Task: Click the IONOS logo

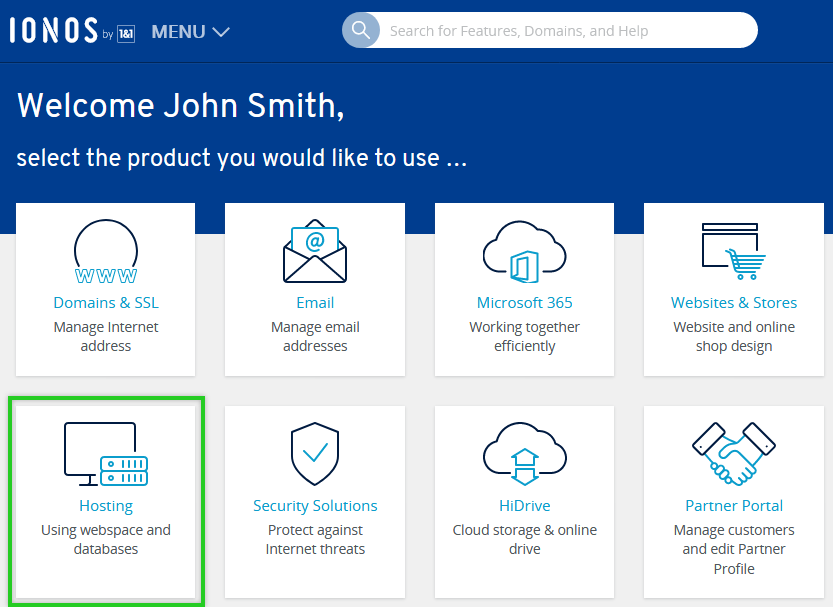Action: pos(54,30)
